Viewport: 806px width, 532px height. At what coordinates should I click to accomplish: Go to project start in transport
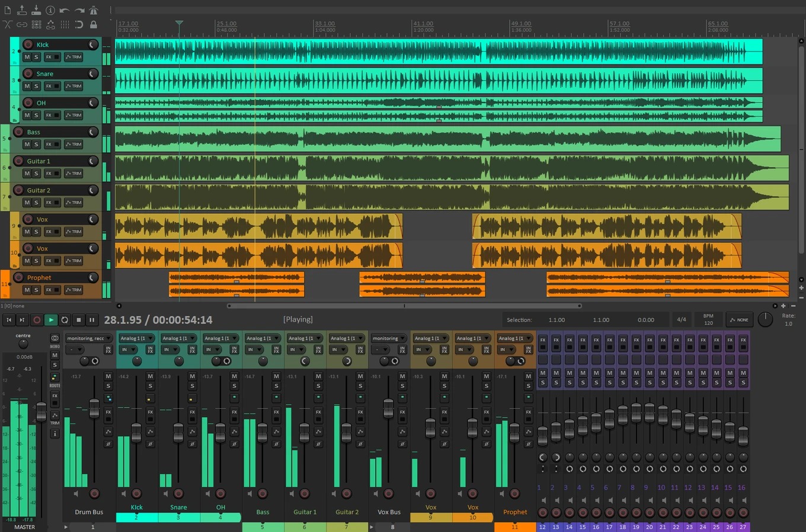point(9,320)
